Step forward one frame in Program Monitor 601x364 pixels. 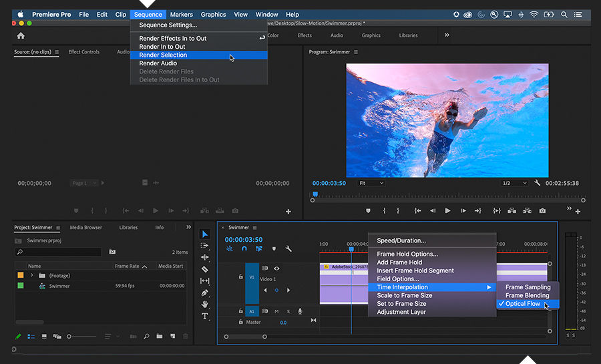[463, 211]
